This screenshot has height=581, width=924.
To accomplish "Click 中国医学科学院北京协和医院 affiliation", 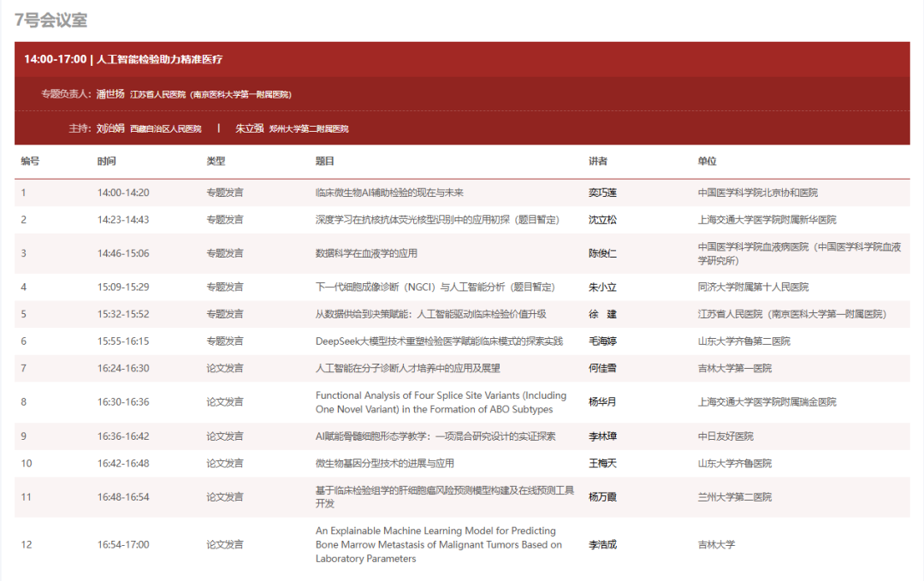I will click(758, 193).
